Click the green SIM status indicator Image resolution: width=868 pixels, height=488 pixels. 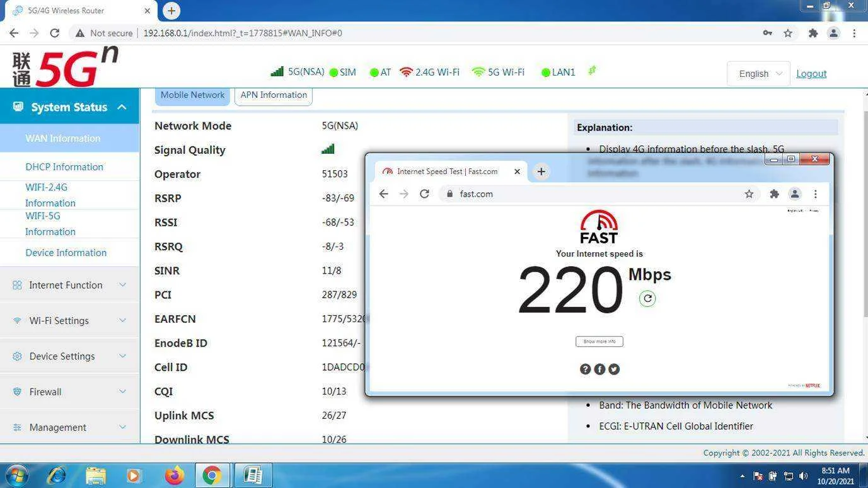(x=334, y=73)
